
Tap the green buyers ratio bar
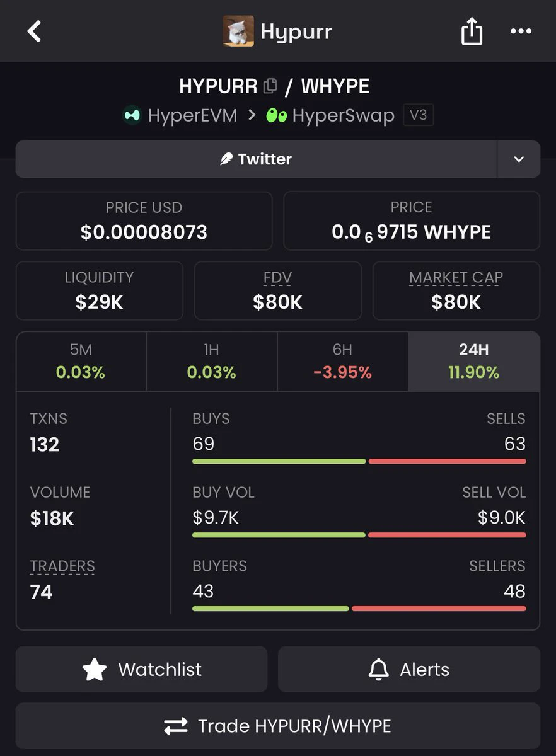click(270, 609)
